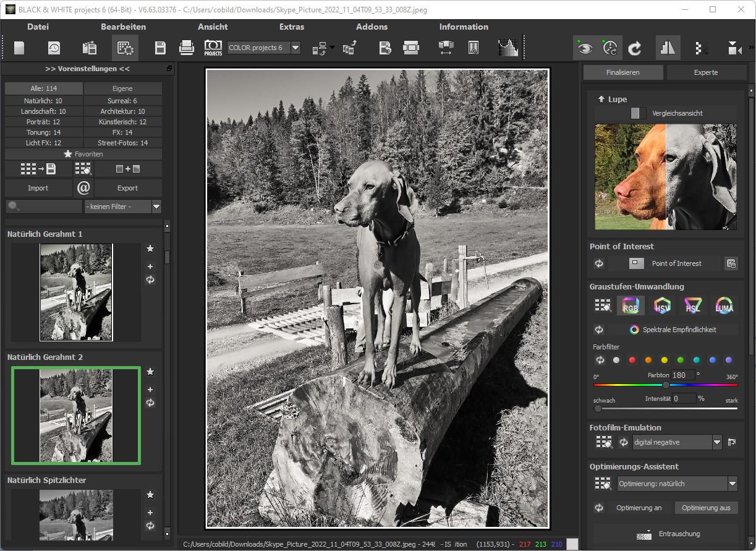Image resolution: width=756 pixels, height=551 pixels.
Task: Pick the blue color filter dot
Action: (x=712, y=360)
